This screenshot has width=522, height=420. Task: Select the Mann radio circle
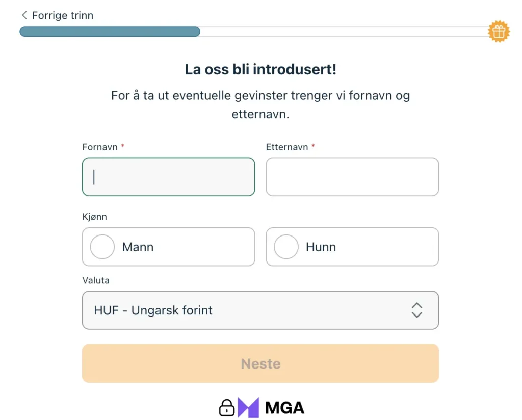(x=102, y=247)
